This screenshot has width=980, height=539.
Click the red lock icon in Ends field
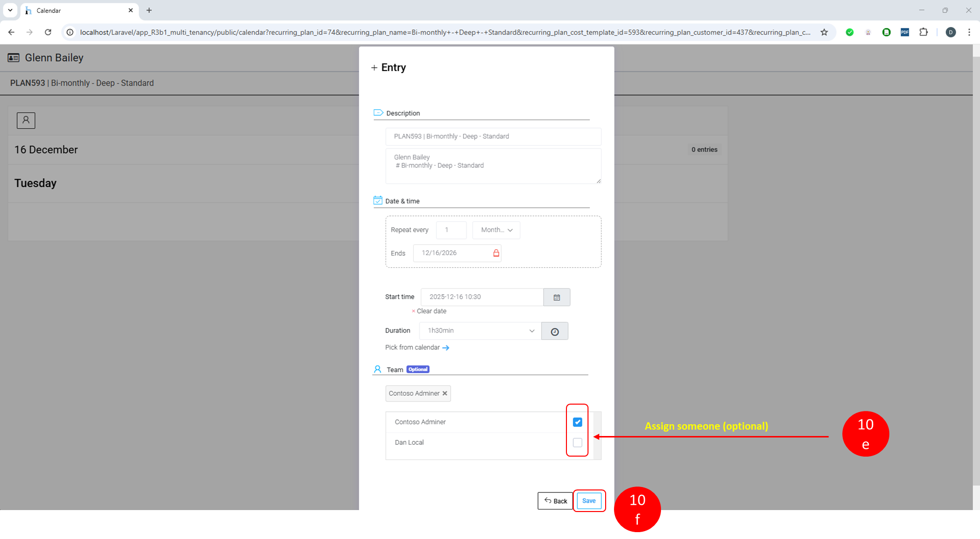coord(496,253)
